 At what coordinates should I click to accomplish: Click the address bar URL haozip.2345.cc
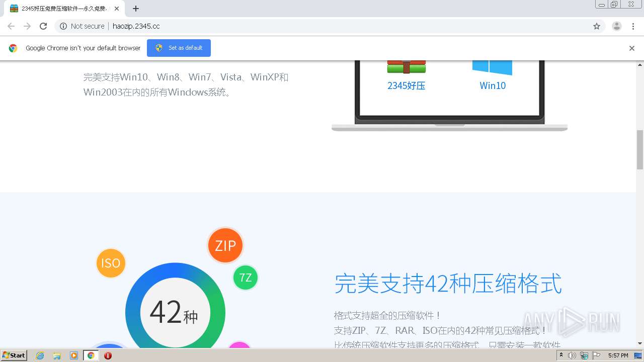136,26
